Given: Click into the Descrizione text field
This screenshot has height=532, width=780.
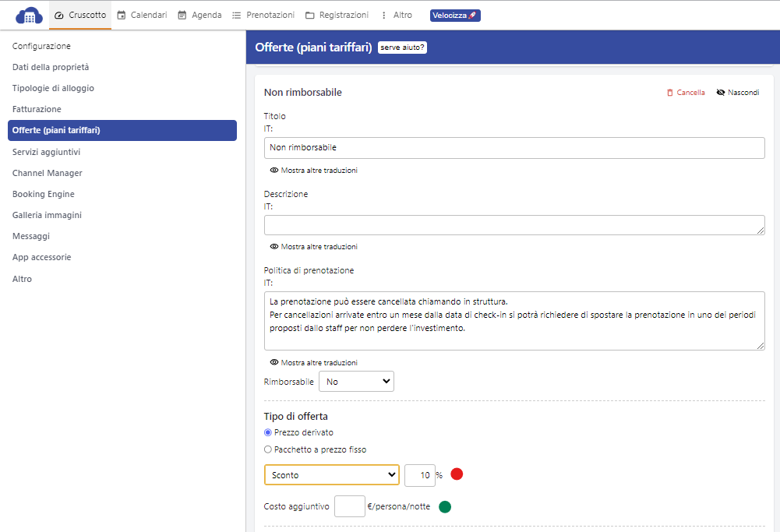Looking at the screenshot, I should (x=514, y=225).
